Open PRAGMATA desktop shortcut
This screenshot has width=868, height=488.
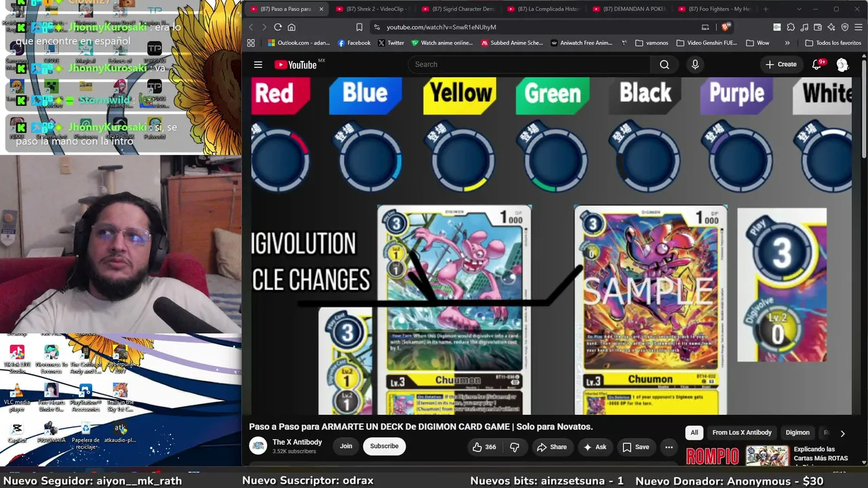(51, 432)
